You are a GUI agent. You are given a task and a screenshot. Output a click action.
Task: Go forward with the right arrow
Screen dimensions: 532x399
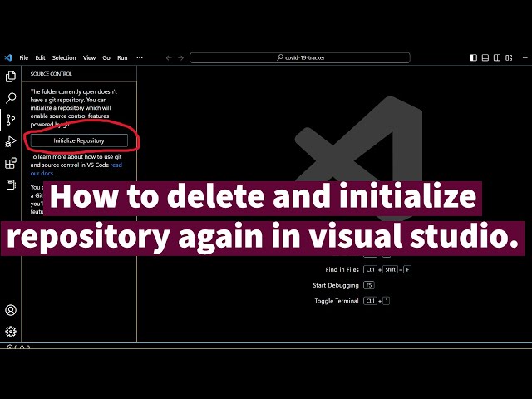tap(181, 58)
